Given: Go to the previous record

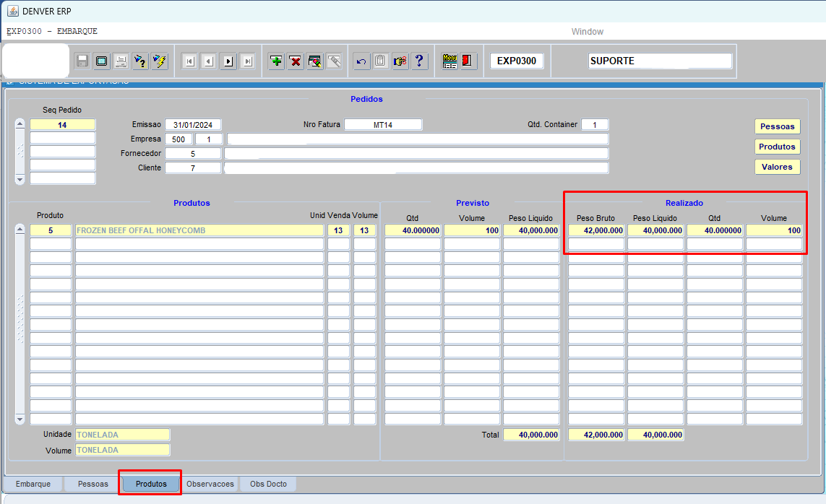Looking at the screenshot, I should click(x=209, y=61).
